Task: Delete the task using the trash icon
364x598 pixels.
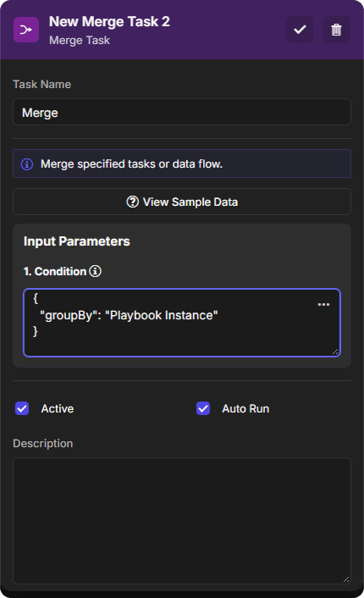Action: coord(336,30)
